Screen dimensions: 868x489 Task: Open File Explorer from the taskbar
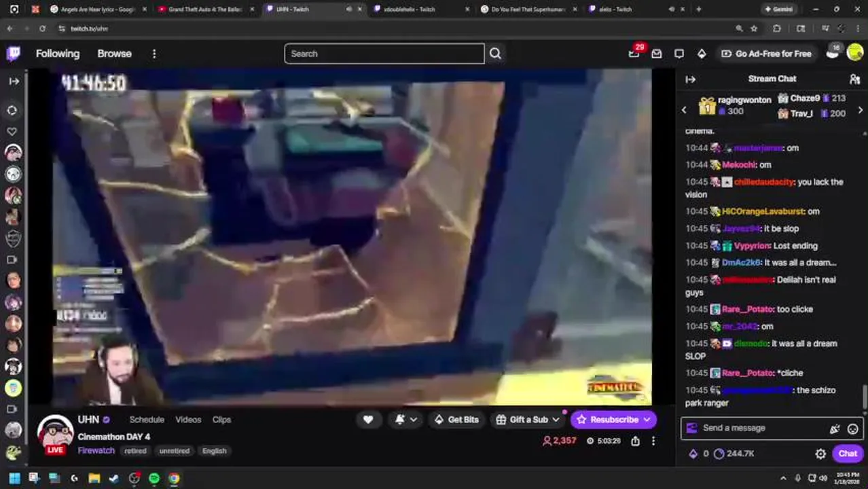(x=94, y=478)
